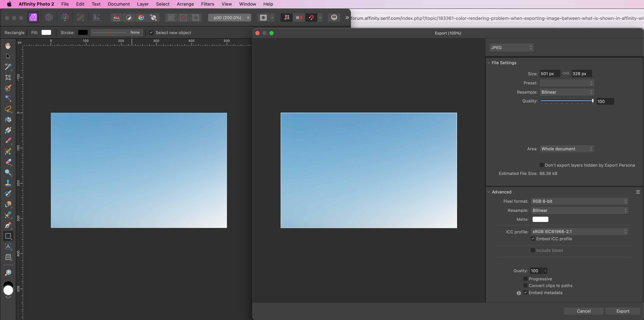Select the Healing Brush tool
This screenshot has width=644, height=320.
8,215
